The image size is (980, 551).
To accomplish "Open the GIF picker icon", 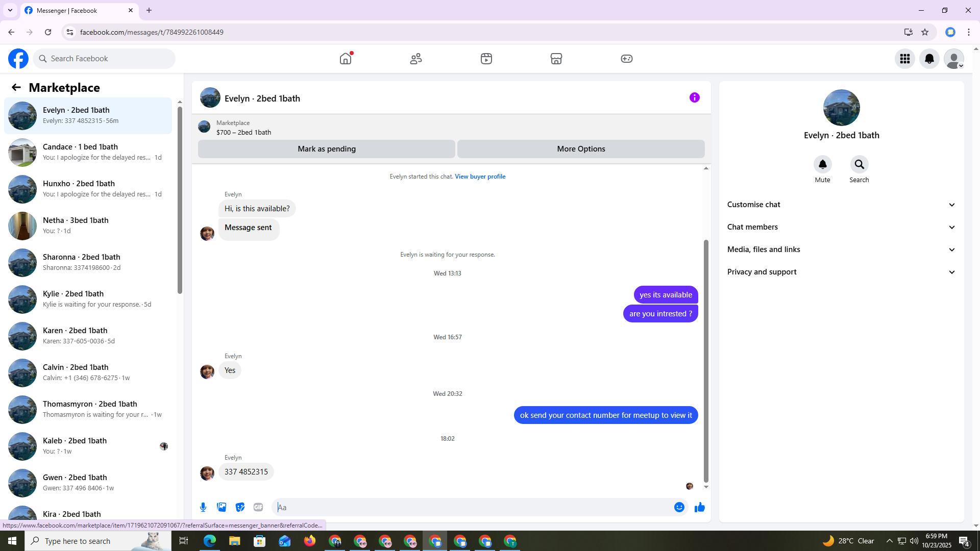I will 258,507.
